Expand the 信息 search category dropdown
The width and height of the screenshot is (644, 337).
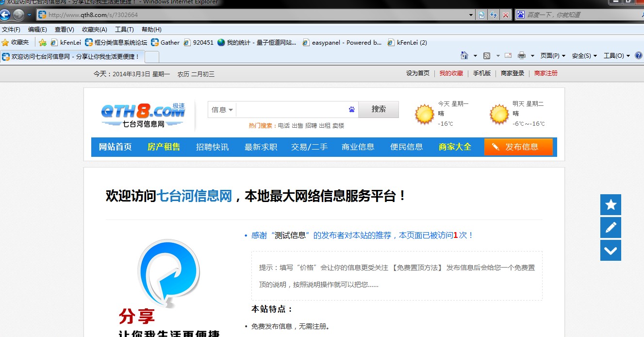222,110
